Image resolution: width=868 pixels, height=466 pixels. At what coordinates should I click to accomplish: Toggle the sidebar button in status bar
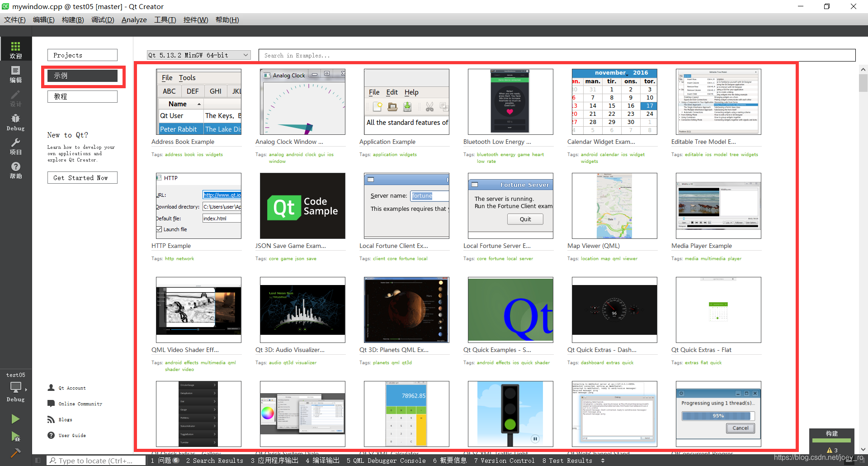click(x=38, y=461)
